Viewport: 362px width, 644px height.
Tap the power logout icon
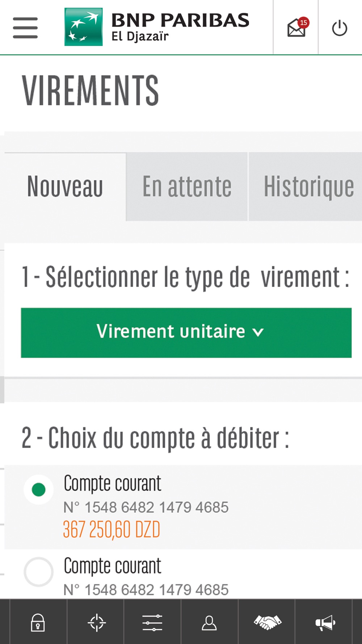point(340,28)
